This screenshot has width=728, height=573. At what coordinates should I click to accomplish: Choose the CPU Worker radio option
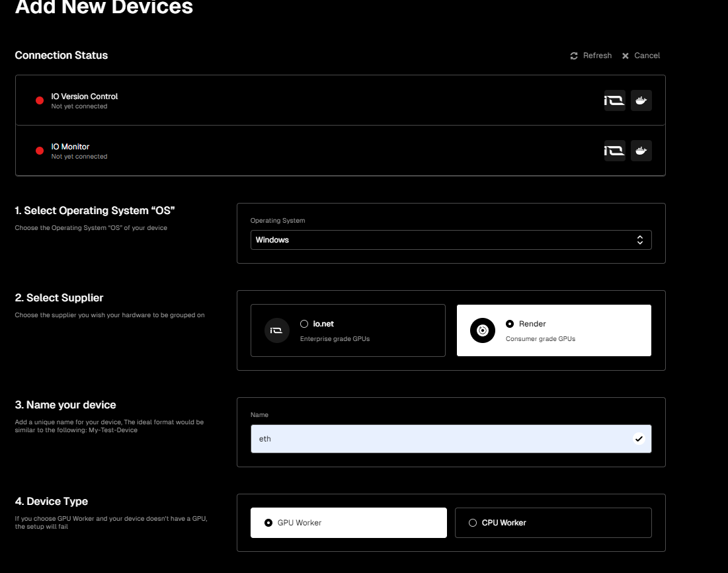point(473,523)
